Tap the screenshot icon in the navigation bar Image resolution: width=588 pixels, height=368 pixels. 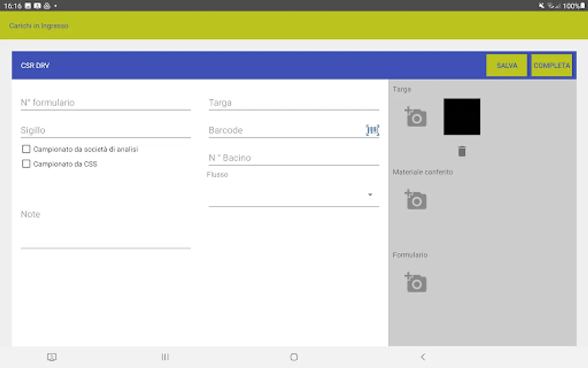[51, 357]
